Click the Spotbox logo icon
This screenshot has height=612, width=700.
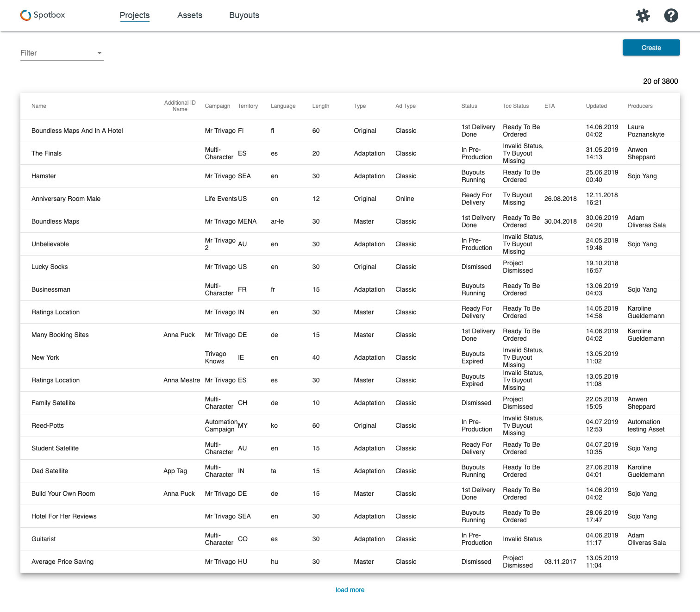point(24,15)
